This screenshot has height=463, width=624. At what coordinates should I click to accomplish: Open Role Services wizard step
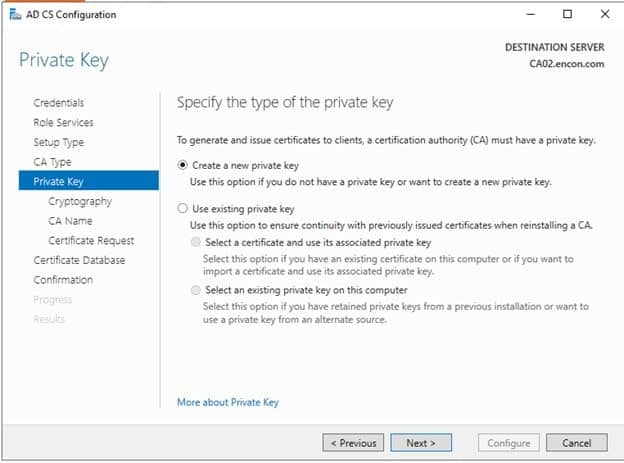63,122
